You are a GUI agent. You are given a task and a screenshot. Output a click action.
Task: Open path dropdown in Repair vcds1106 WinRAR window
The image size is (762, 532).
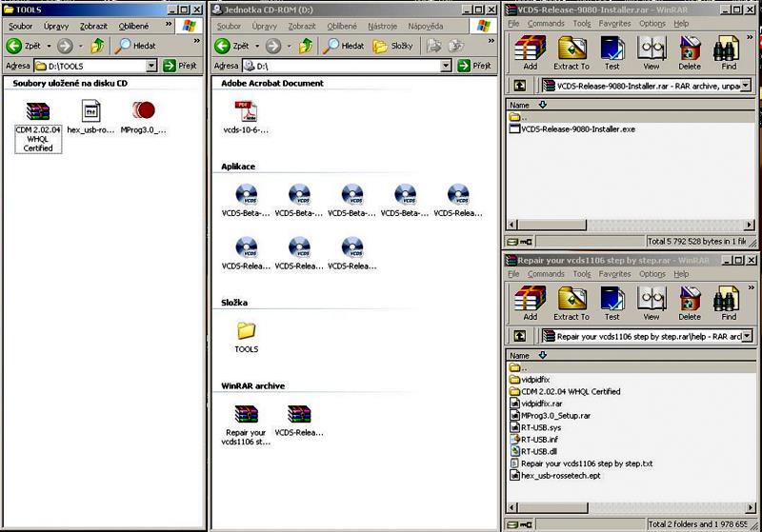click(x=747, y=336)
